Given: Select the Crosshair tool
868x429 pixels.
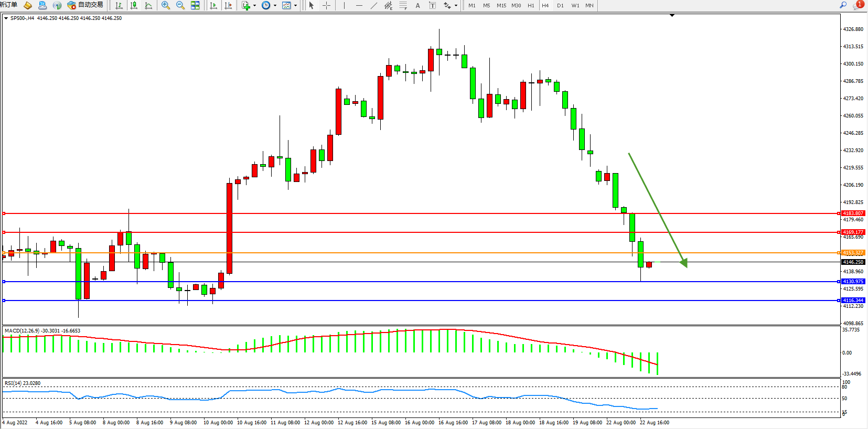Looking at the screenshot, I should tap(326, 5).
